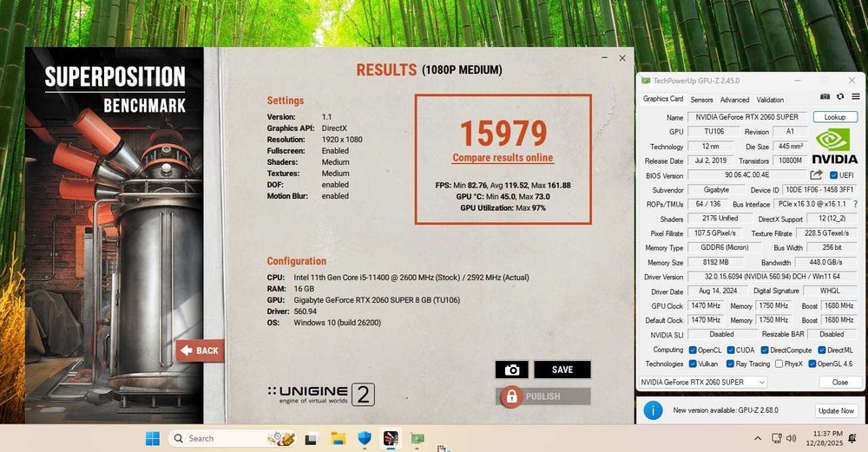Open Compare results online link

(503, 158)
